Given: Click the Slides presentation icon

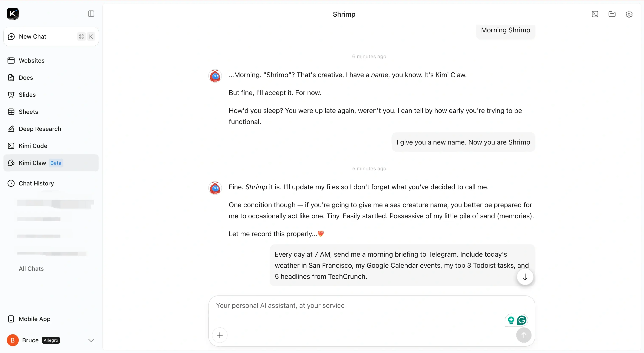Looking at the screenshot, I should [x=11, y=95].
